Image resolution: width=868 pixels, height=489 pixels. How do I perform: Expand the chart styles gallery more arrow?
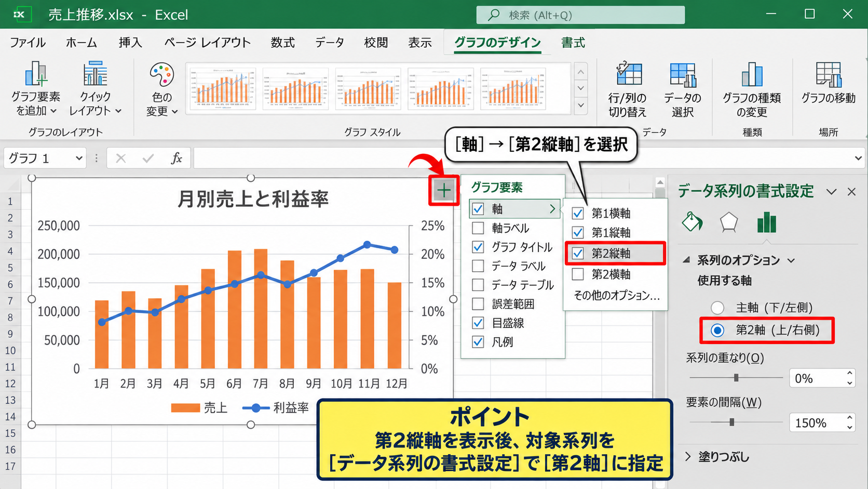[x=581, y=105]
